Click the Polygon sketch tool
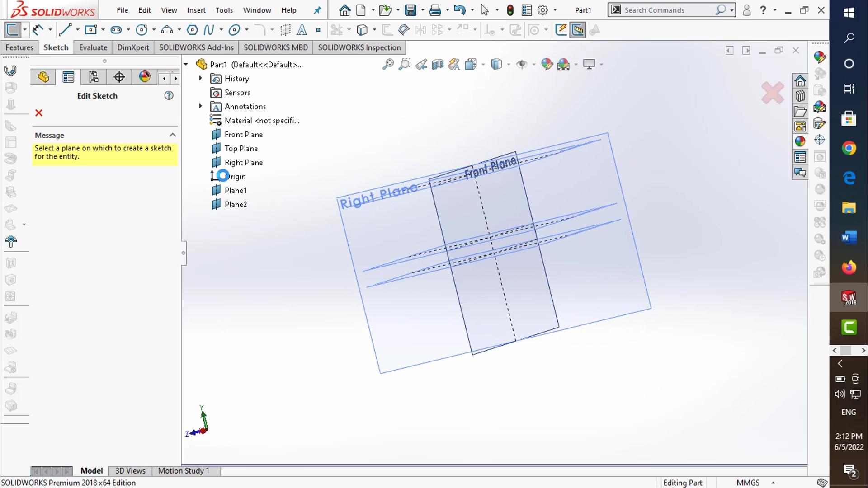Image resolution: width=868 pixels, height=488 pixels. point(192,30)
